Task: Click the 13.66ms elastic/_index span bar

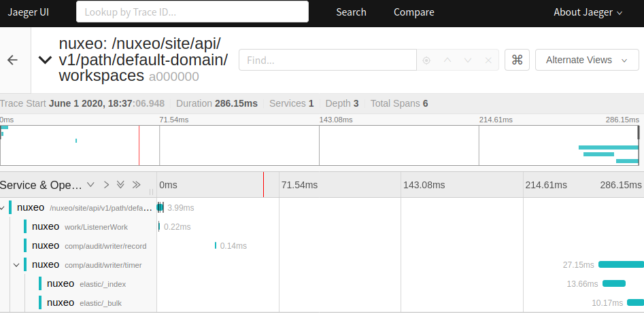Action: 614,283
